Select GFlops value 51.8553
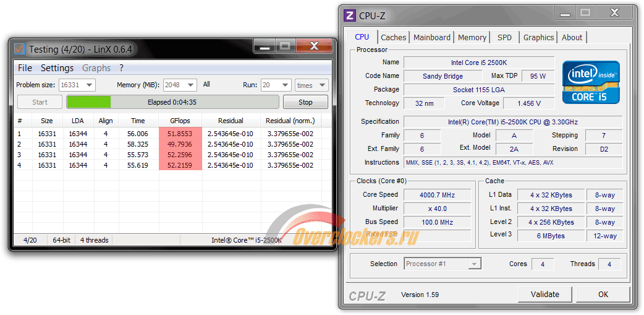 (180, 134)
